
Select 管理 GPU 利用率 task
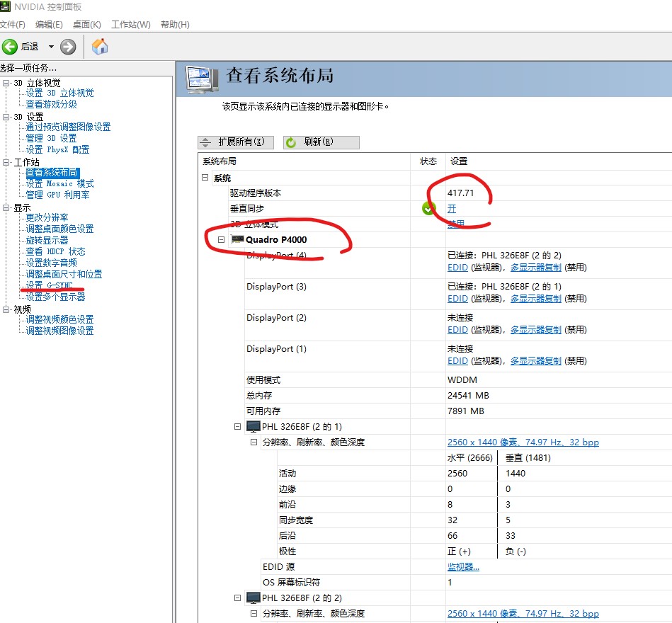tap(57, 195)
